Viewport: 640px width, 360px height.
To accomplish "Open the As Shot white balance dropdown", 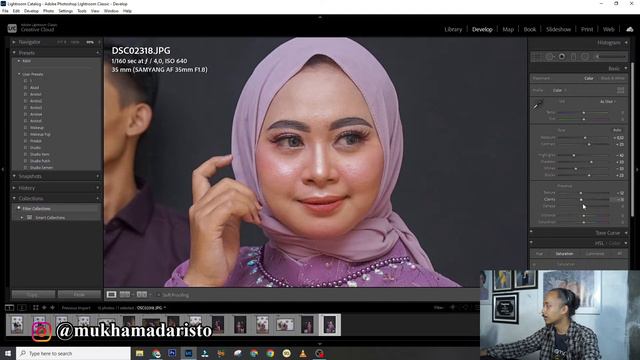I will (608, 102).
